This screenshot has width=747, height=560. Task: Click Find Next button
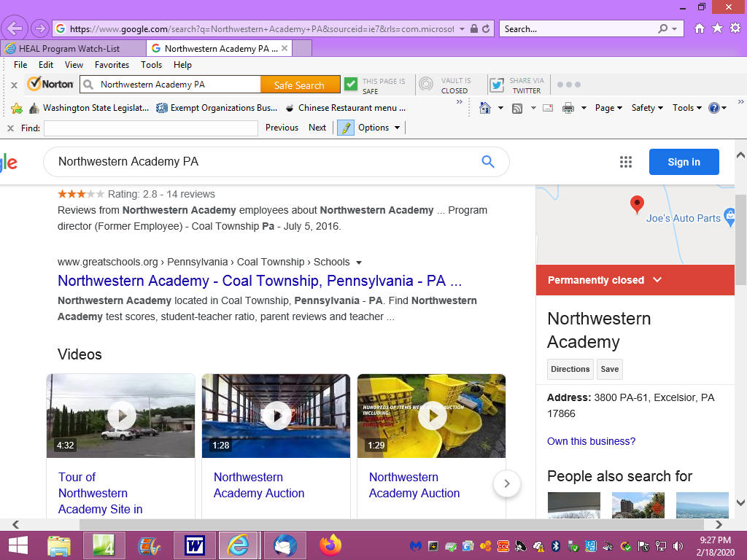click(317, 128)
